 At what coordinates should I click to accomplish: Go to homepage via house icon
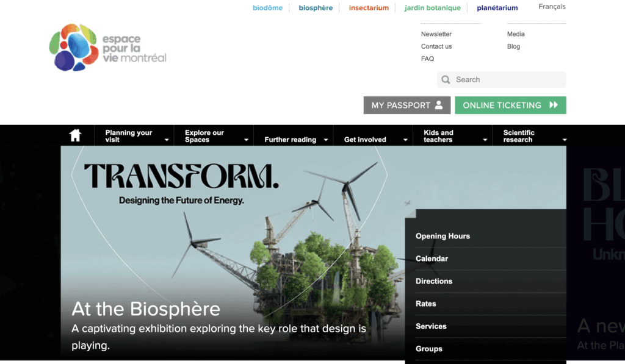(75, 135)
